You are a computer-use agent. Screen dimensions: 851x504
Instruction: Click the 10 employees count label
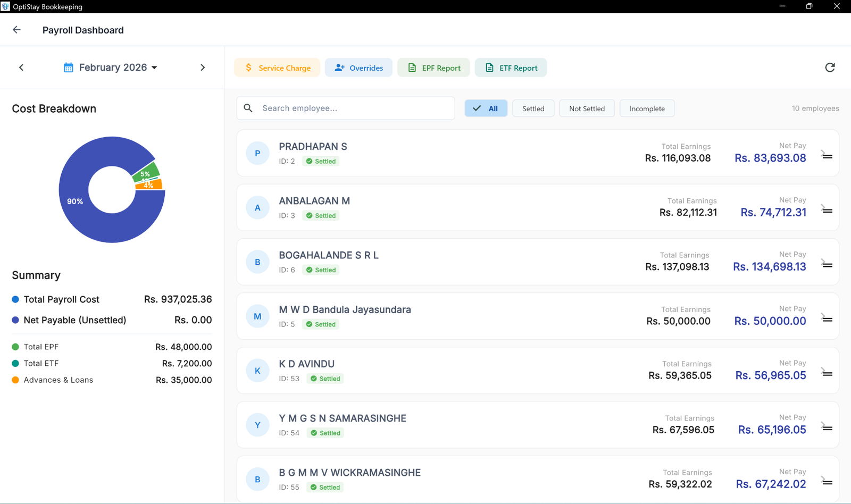coord(815,108)
